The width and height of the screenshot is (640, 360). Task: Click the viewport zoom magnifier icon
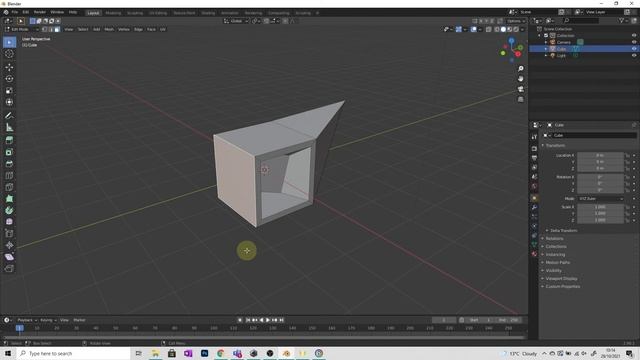(520, 69)
